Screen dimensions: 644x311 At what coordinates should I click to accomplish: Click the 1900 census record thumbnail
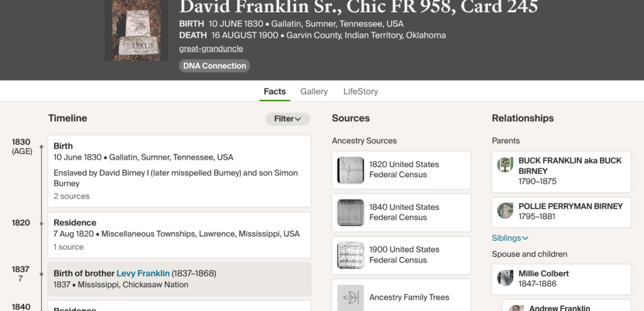point(350,255)
